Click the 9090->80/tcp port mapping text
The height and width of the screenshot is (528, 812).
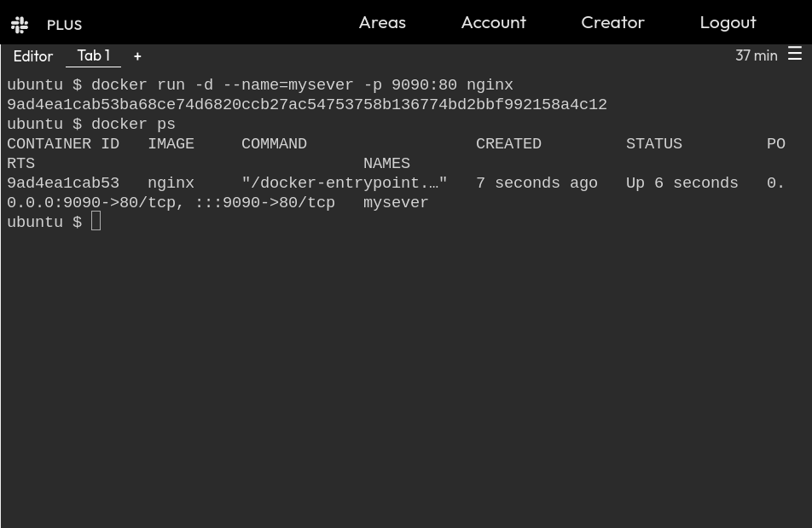171,203
